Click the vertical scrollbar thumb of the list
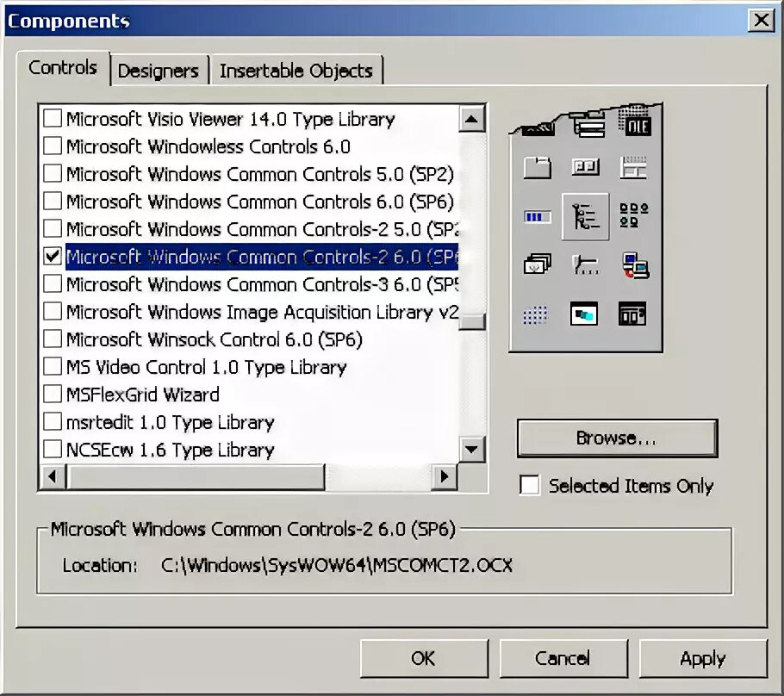 click(471, 321)
